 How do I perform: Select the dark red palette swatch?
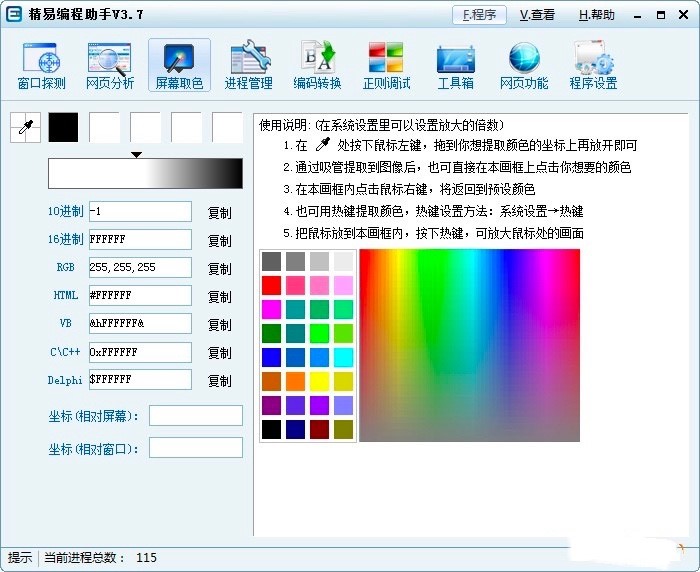pyautogui.click(x=319, y=430)
